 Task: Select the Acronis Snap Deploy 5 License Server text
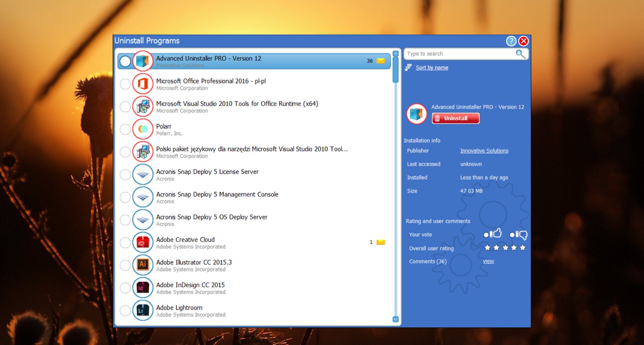pyautogui.click(x=207, y=172)
